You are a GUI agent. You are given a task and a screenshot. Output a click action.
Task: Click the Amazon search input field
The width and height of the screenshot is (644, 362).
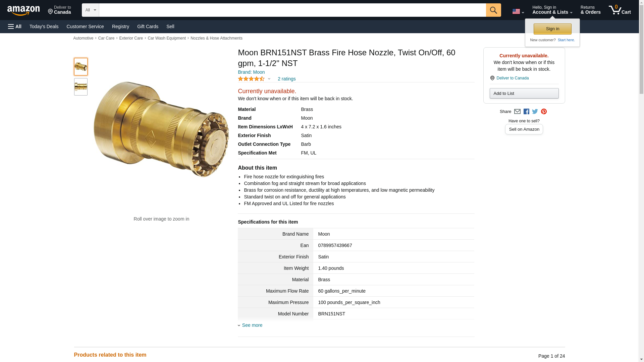tap(292, 10)
